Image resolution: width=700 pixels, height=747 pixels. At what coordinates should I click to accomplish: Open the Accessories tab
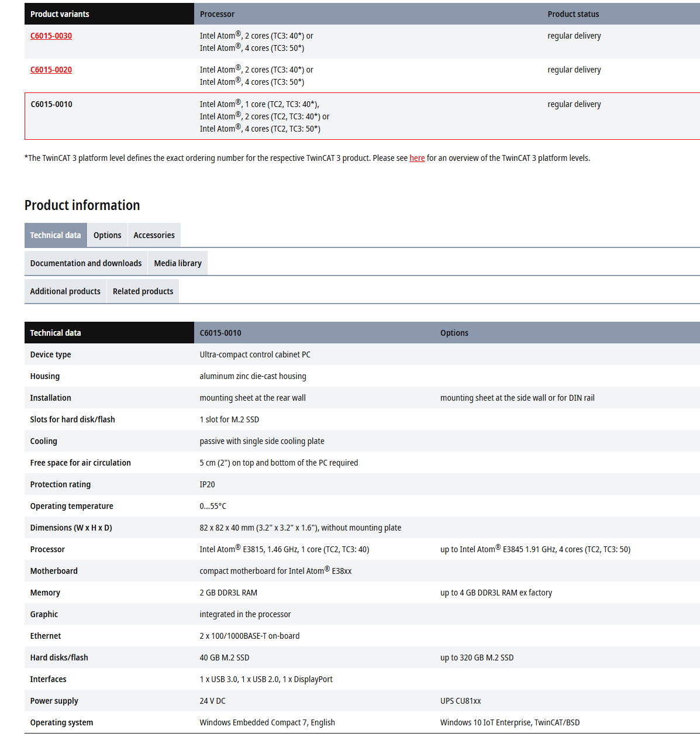(154, 235)
